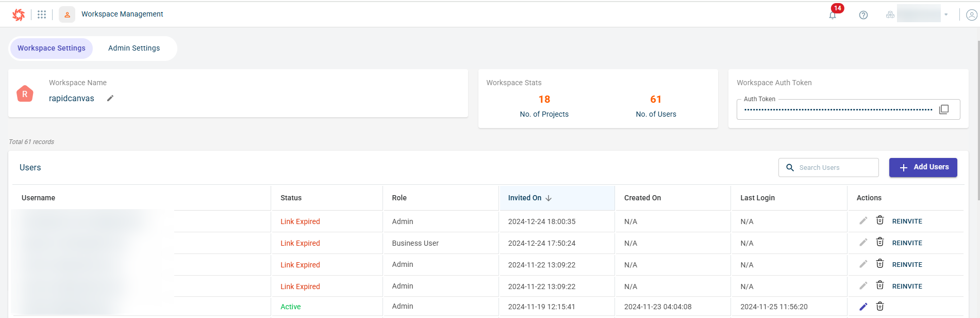The image size is (980, 318).
Task: Sort by Invited On column arrow
Action: (549, 198)
